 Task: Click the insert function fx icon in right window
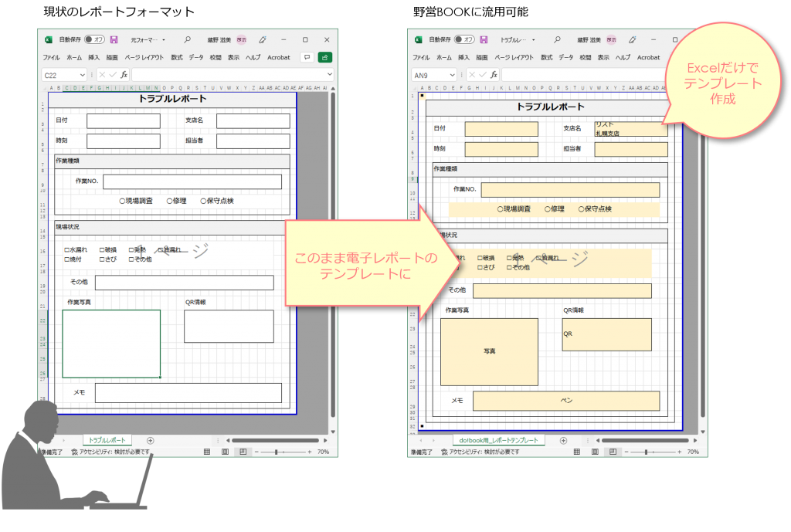pyautogui.click(x=494, y=75)
